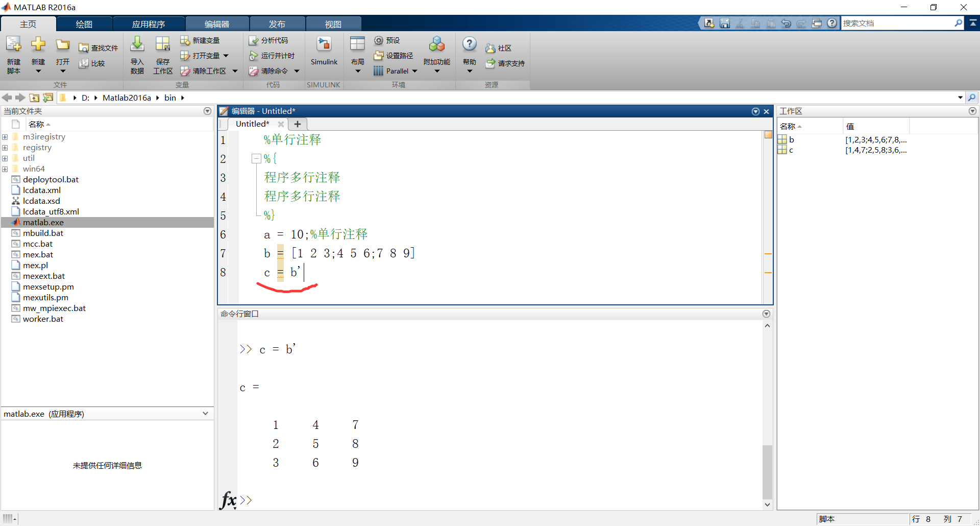Click the command window scrollbar thumb

click(767, 472)
